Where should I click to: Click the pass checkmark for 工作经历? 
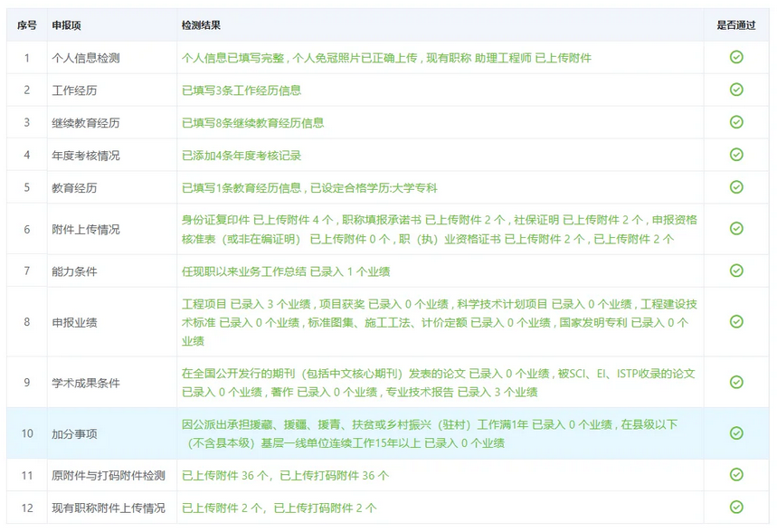tap(736, 90)
